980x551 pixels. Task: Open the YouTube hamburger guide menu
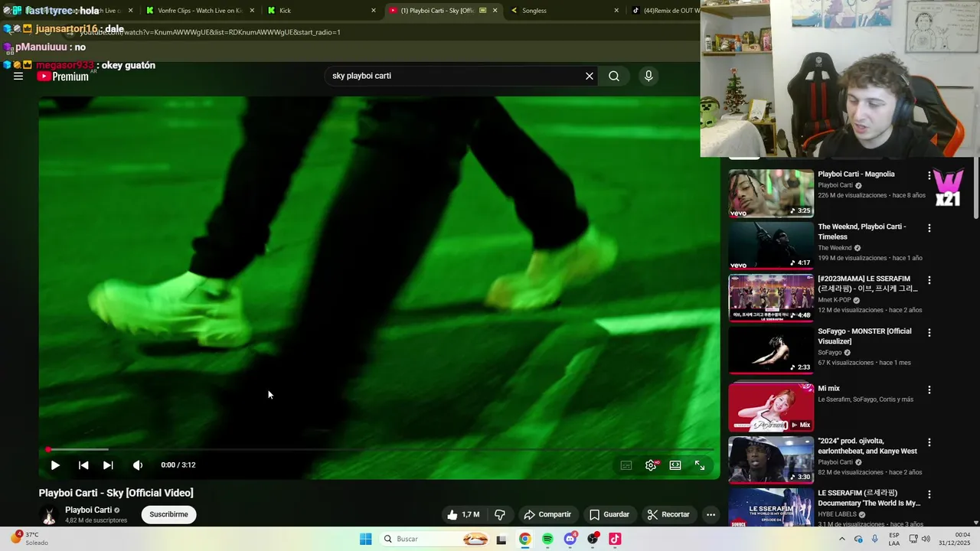tap(18, 76)
